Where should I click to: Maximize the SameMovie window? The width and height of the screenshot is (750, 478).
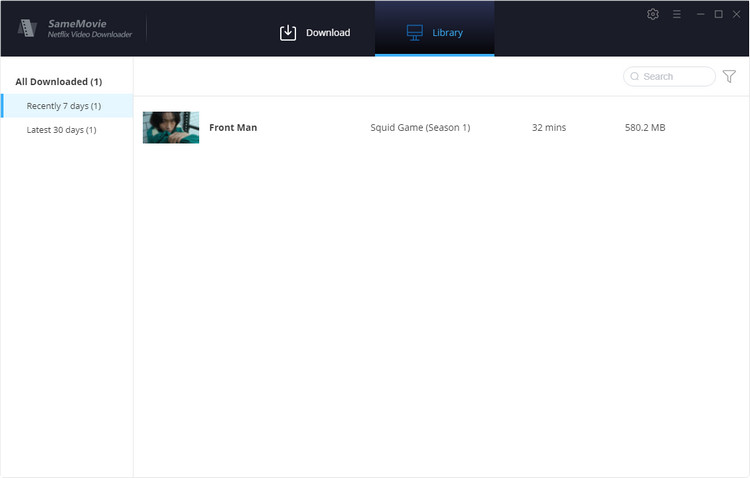tap(718, 14)
